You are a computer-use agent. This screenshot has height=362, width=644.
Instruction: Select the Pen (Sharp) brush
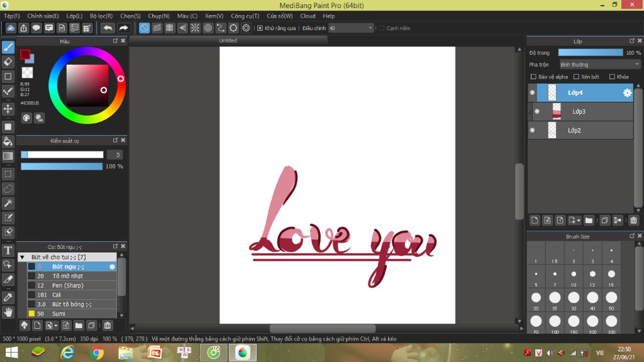coord(72,286)
